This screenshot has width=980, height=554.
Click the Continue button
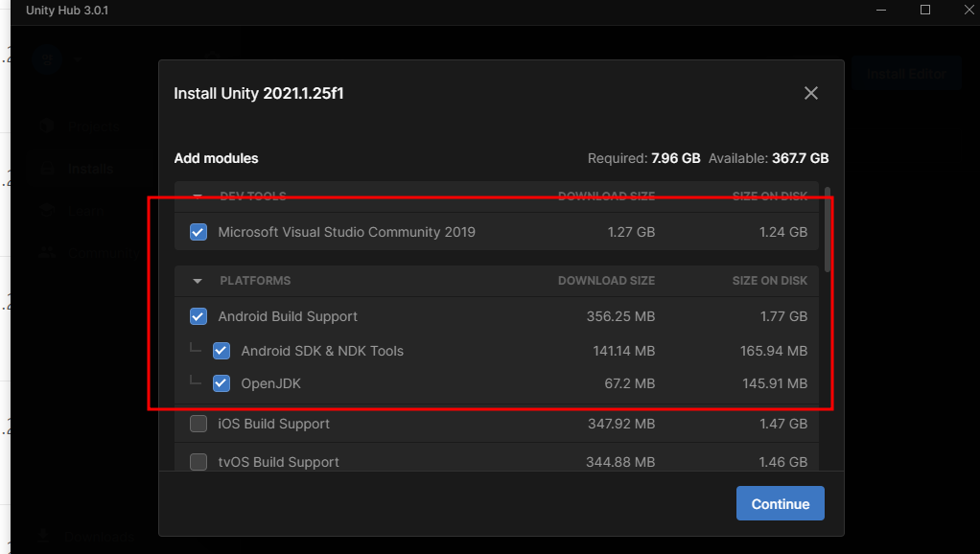point(780,503)
